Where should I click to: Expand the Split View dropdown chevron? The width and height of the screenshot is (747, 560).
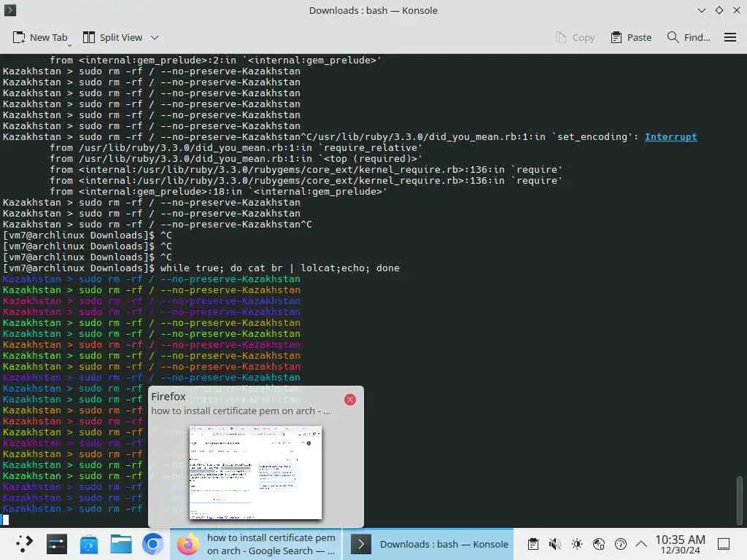pyautogui.click(x=155, y=38)
